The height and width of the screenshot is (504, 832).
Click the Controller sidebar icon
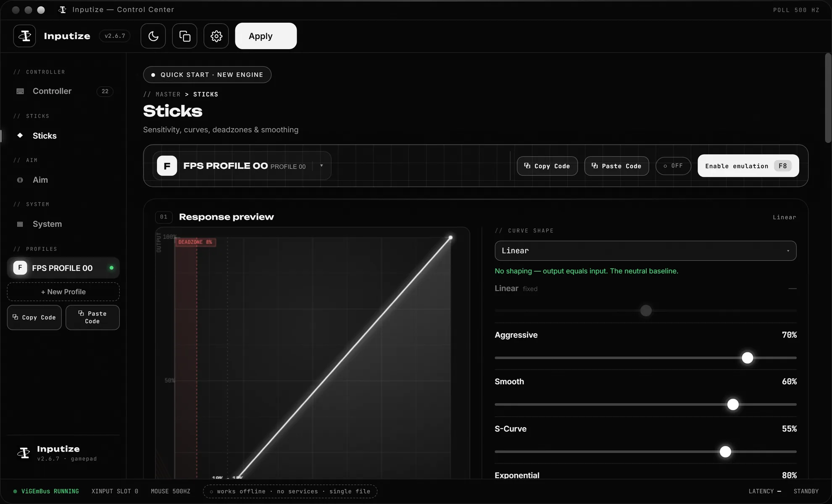20,91
